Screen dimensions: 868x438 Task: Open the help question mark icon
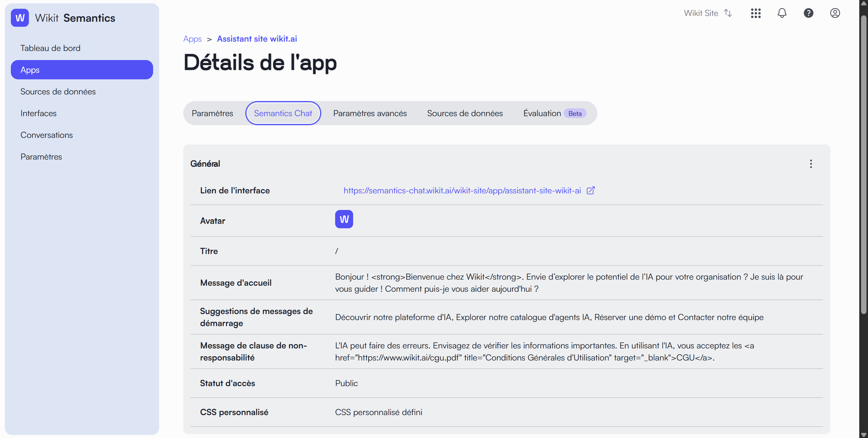tap(808, 13)
